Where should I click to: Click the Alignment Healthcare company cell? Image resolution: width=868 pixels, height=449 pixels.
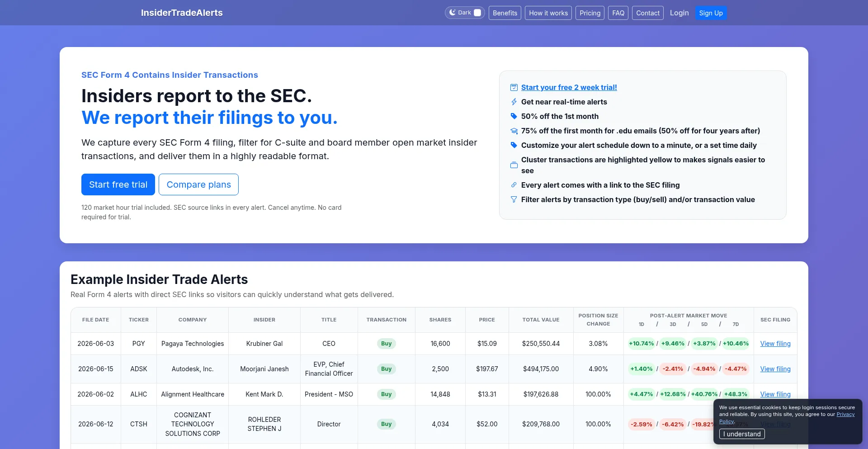point(193,394)
